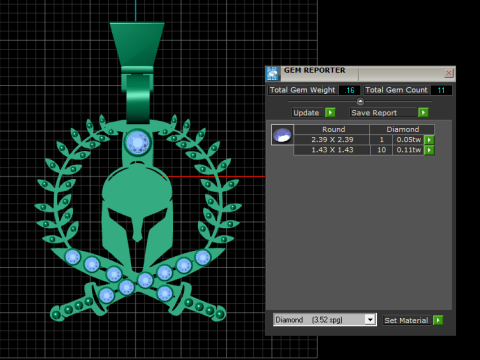Click the Total Gem Weight value .16
This screenshot has width=480, height=360.
coord(349,90)
